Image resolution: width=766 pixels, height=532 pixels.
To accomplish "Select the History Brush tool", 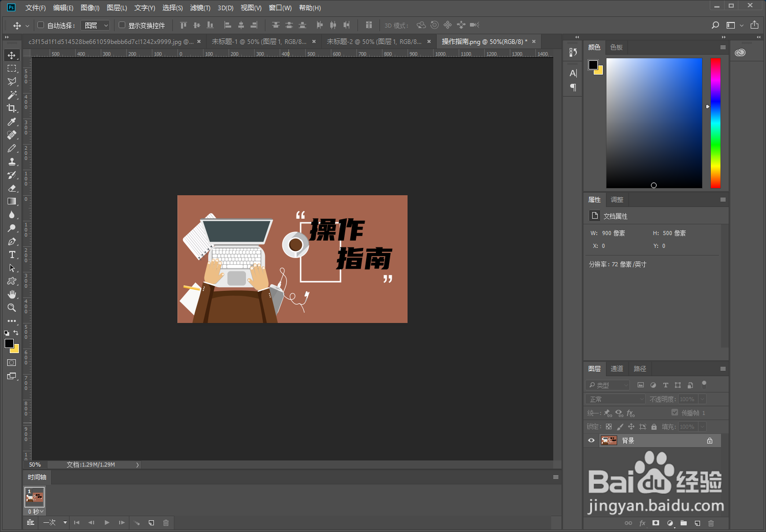I will point(12,175).
